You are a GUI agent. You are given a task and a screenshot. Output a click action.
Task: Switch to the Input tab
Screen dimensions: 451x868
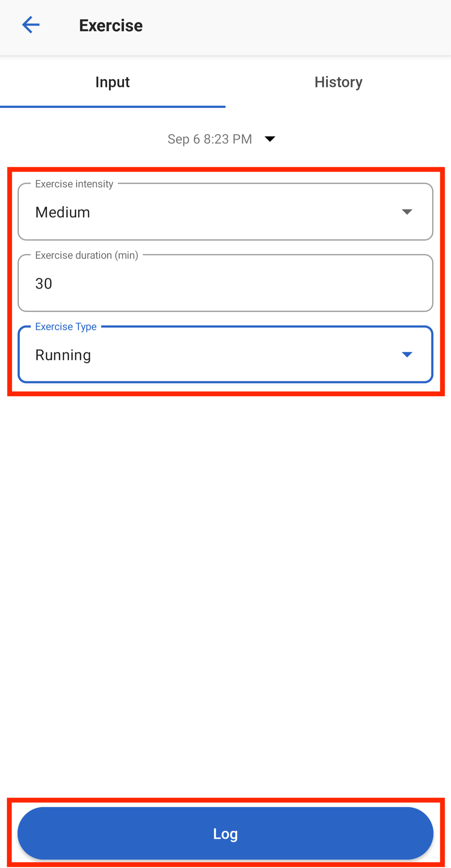pos(112,82)
